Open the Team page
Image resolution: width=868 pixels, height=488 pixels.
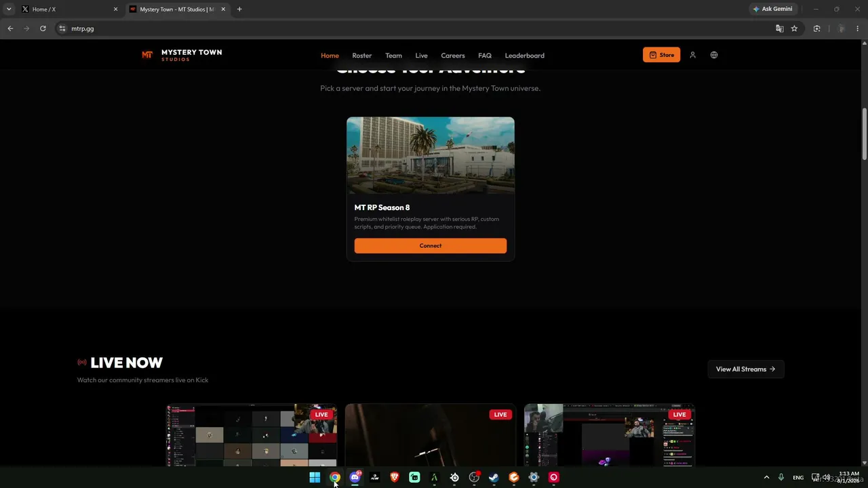[393, 56]
